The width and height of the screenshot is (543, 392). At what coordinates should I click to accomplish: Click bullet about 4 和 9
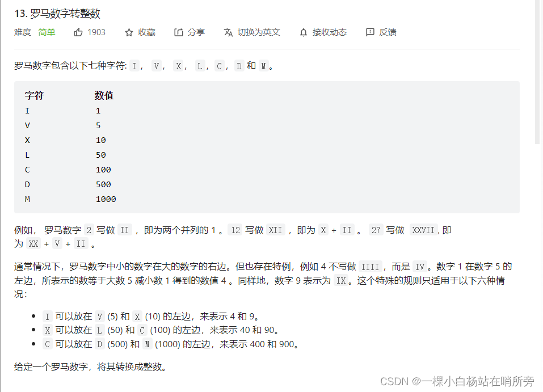pyautogui.click(x=151, y=316)
